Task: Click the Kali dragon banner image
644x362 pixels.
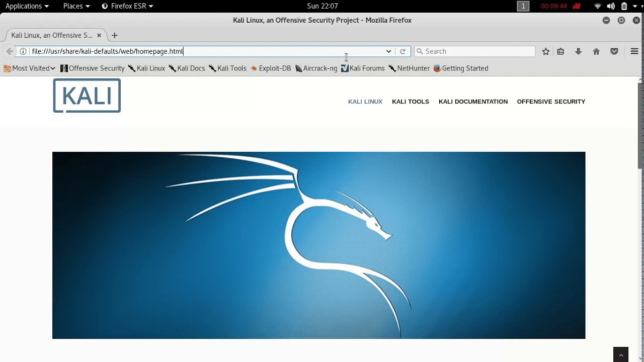Action: point(318,245)
